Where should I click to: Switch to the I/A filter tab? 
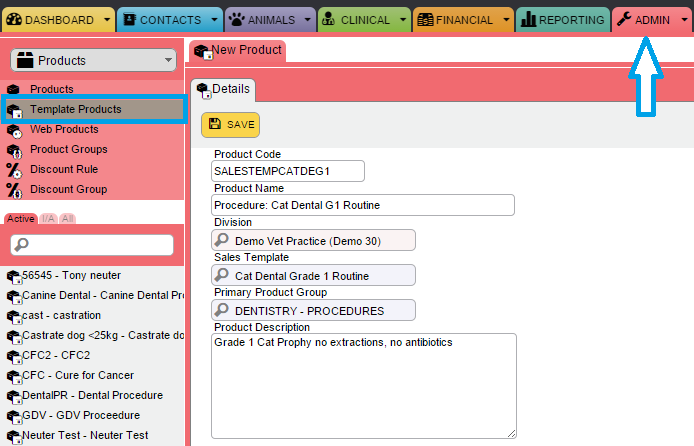[48, 219]
